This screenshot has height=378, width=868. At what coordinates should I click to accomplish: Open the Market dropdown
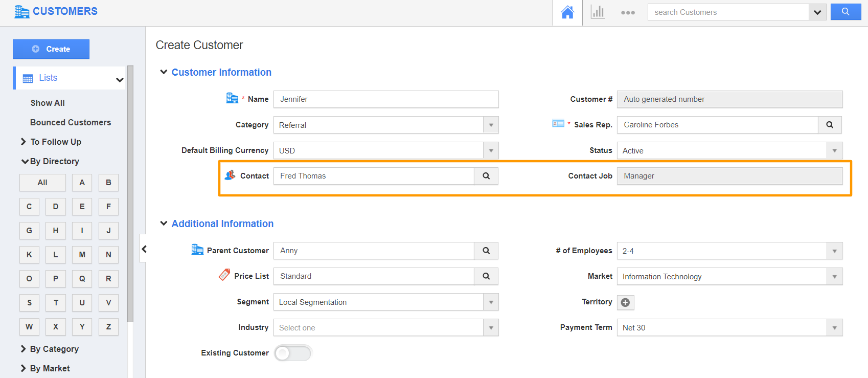coord(729,276)
